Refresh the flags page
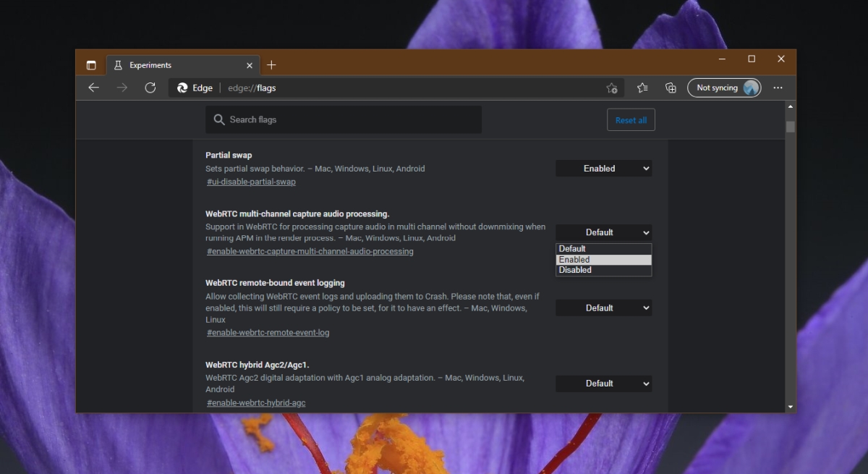Image resolution: width=868 pixels, height=474 pixels. pos(150,88)
